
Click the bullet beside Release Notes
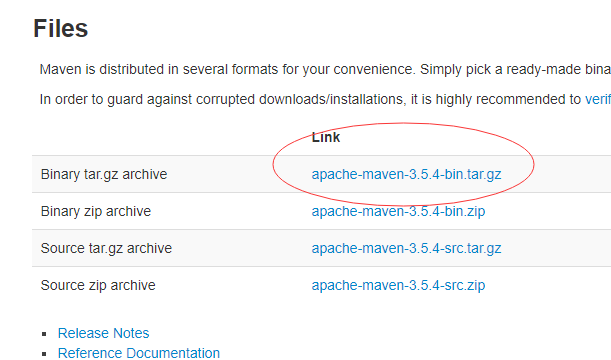click(44, 334)
